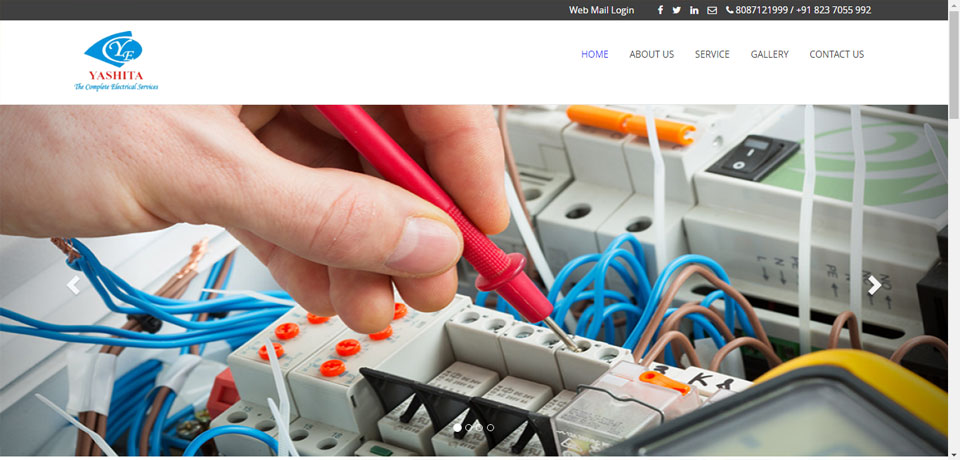The height and width of the screenshot is (460, 960).
Task: Select the second carousel indicator dot
Action: click(x=468, y=428)
